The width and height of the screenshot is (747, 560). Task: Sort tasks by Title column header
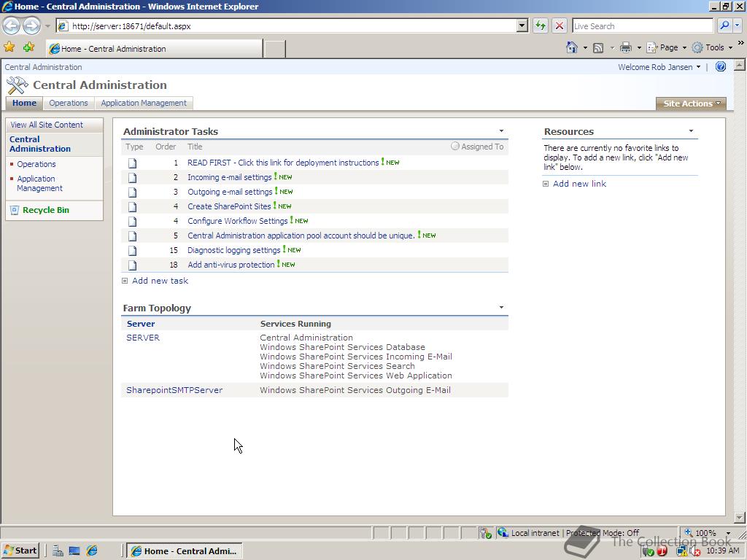[195, 147]
